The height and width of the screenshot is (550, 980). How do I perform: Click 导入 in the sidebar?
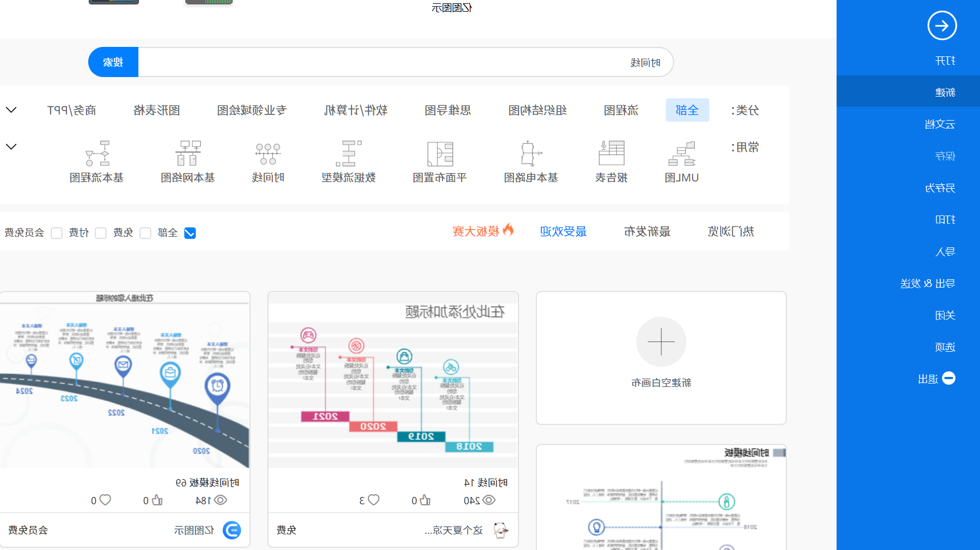945,251
